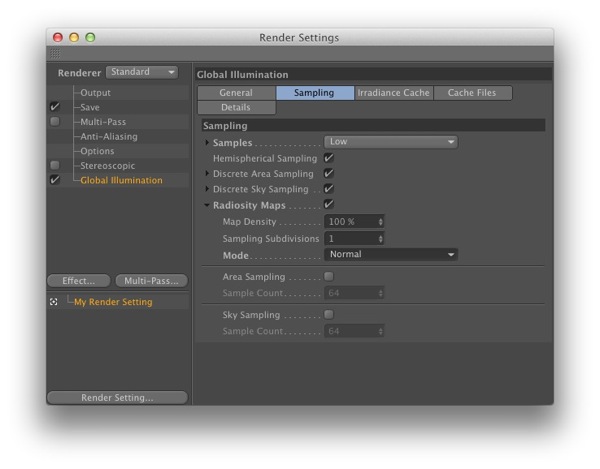Switch to the Irradiance Cache tab
Screen dimensions: 600x469
pyautogui.click(x=393, y=93)
